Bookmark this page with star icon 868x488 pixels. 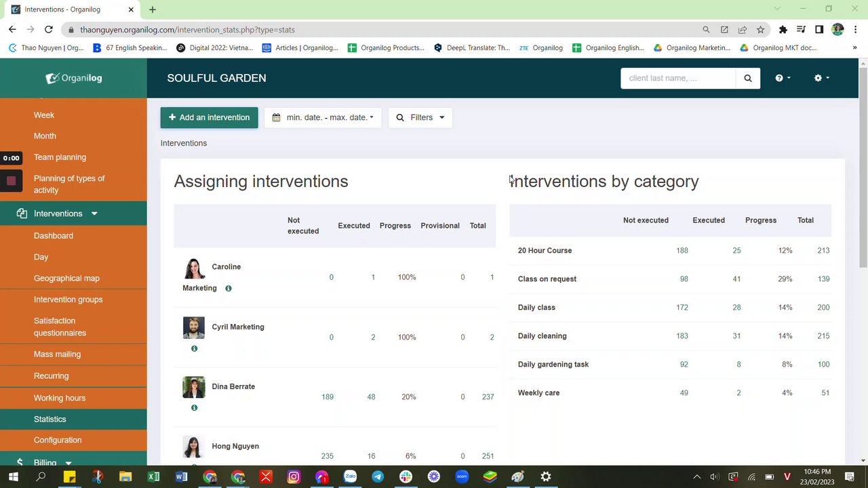point(760,30)
